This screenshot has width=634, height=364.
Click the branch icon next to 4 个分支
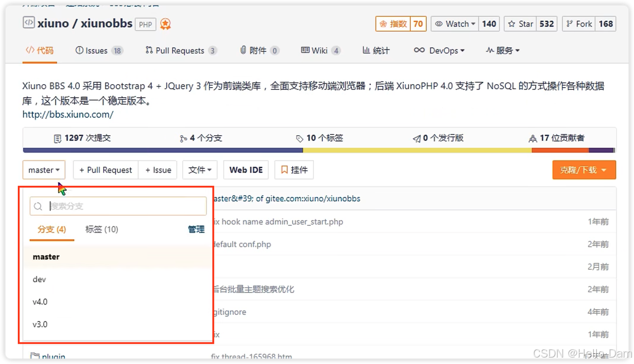click(183, 139)
